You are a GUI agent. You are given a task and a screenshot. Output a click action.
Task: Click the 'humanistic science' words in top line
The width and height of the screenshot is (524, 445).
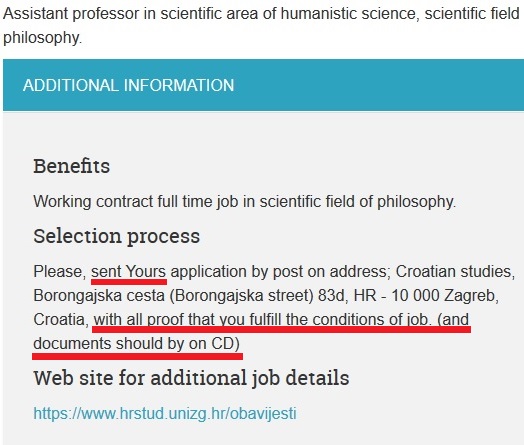coord(350,14)
